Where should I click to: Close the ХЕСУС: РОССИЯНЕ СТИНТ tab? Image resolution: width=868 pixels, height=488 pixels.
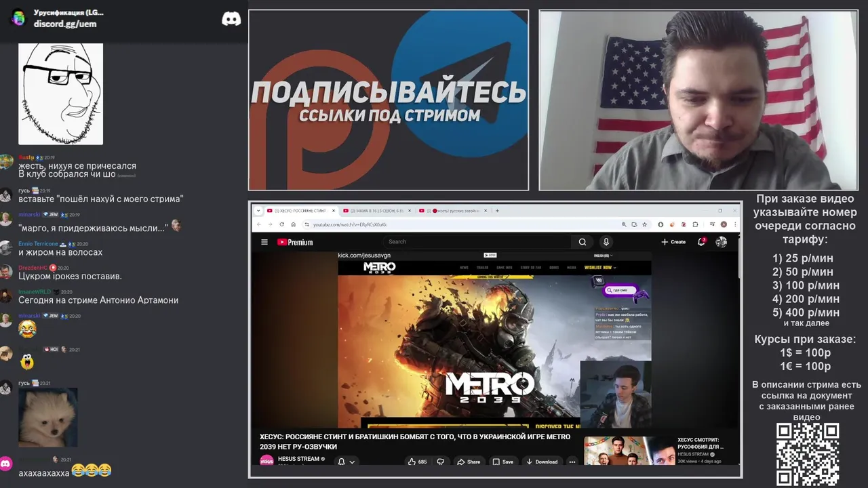334,211
